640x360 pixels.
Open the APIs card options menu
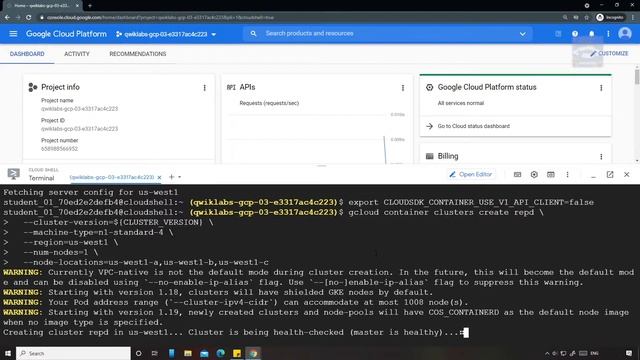403,88
